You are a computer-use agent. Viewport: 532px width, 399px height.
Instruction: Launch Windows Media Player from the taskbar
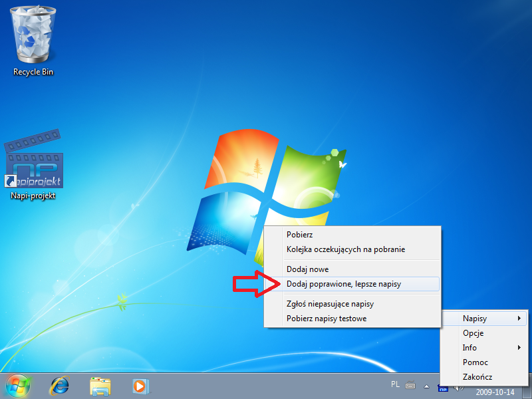[x=140, y=386]
